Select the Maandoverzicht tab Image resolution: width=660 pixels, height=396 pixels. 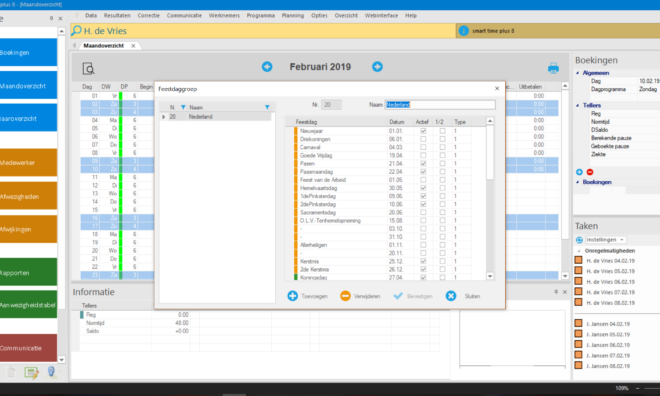click(x=104, y=46)
